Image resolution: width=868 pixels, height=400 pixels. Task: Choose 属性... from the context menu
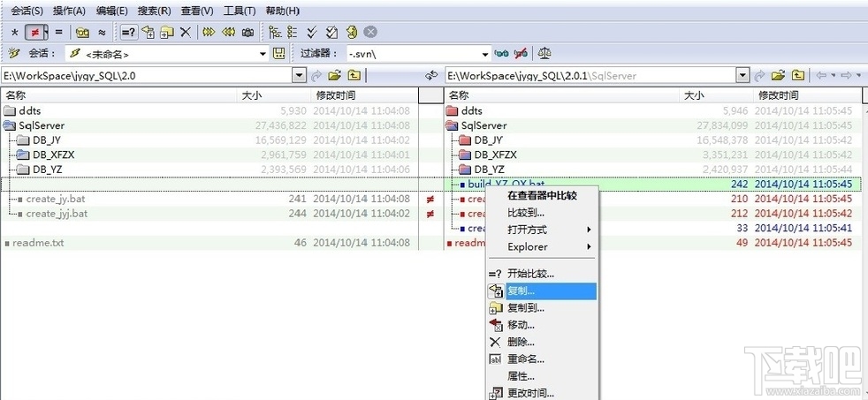[541, 376]
